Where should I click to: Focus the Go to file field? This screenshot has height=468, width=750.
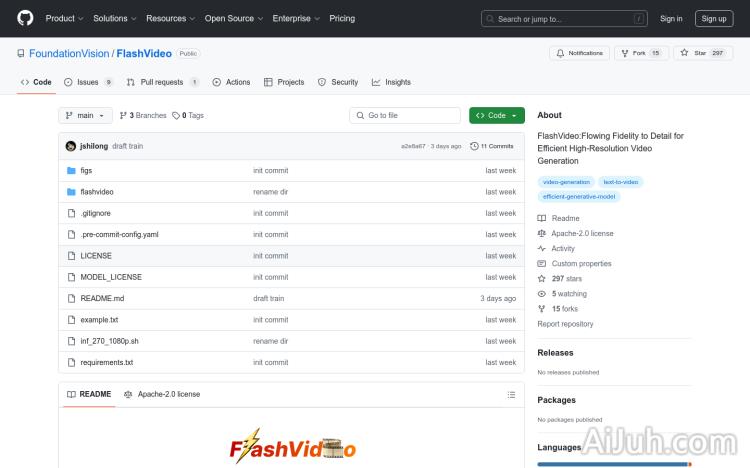405,115
